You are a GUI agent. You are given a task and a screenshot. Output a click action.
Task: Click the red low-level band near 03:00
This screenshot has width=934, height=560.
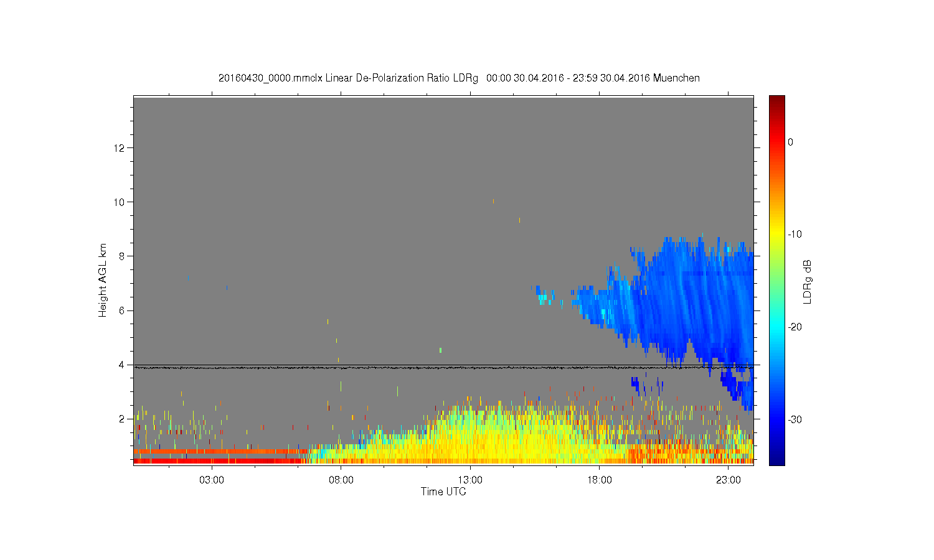click(x=212, y=460)
